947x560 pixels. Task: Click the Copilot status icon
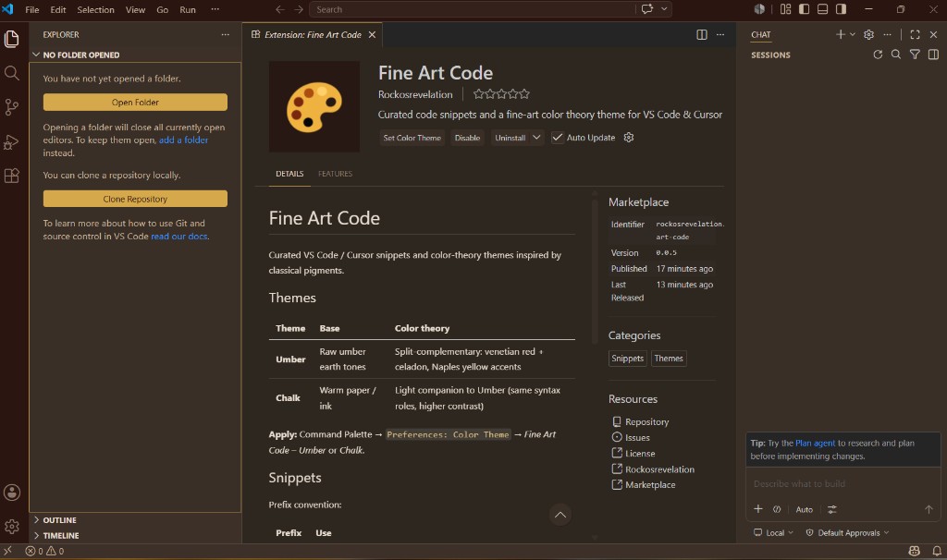[x=915, y=551]
